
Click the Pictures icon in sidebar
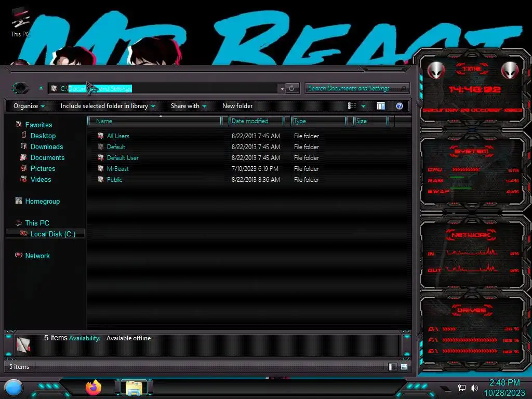pyautogui.click(x=24, y=168)
